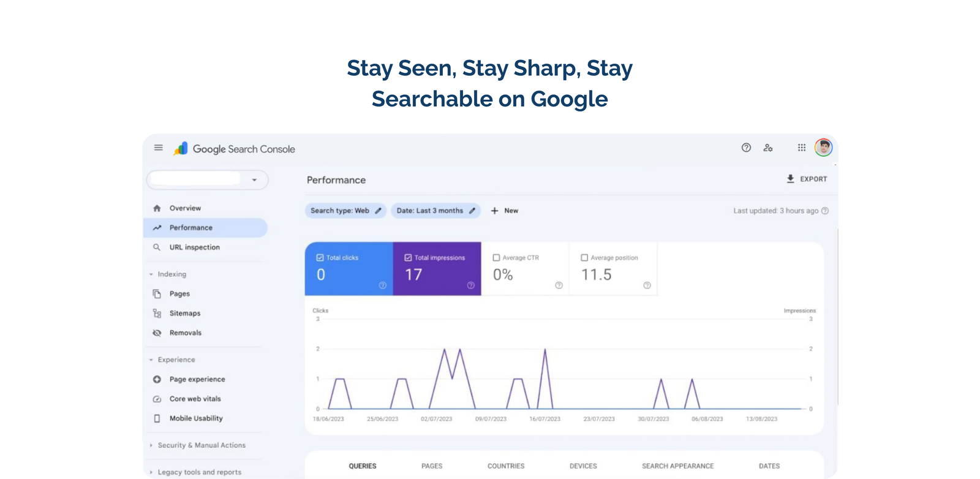
Task: Click the Date: Last 3 months chip
Action: tap(435, 211)
